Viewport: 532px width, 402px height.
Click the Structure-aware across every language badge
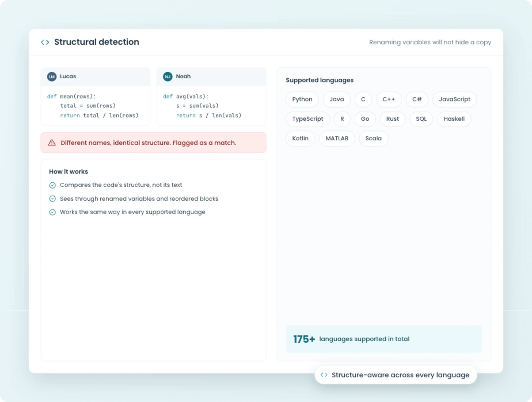point(396,375)
